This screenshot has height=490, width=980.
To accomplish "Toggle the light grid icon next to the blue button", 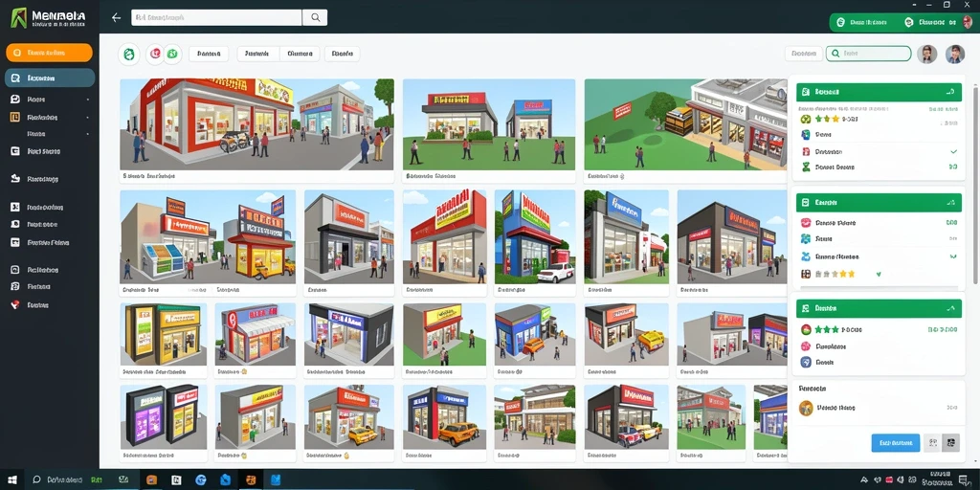I will pos(932,443).
